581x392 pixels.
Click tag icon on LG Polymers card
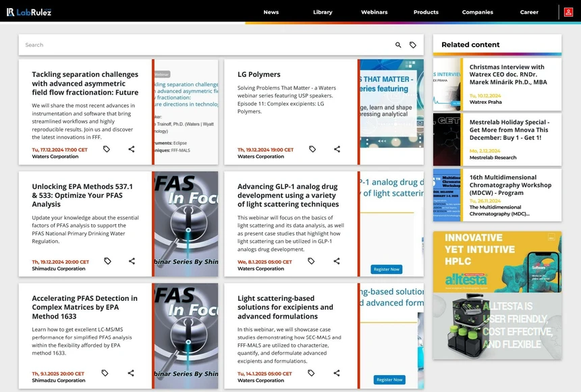[x=312, y=149]
